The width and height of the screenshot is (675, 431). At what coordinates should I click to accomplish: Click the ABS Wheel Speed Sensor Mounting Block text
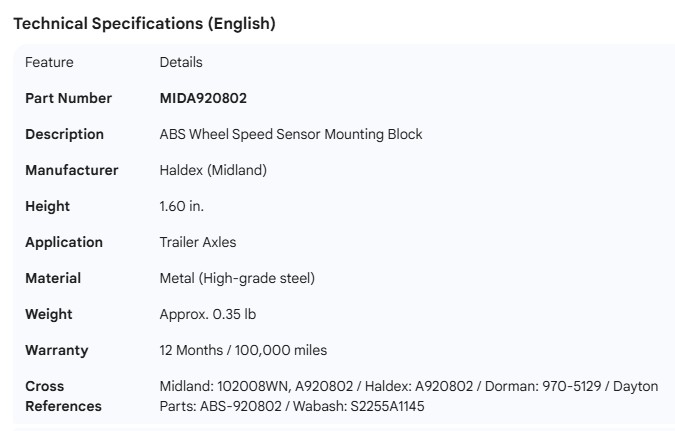(x=291, y=134)
